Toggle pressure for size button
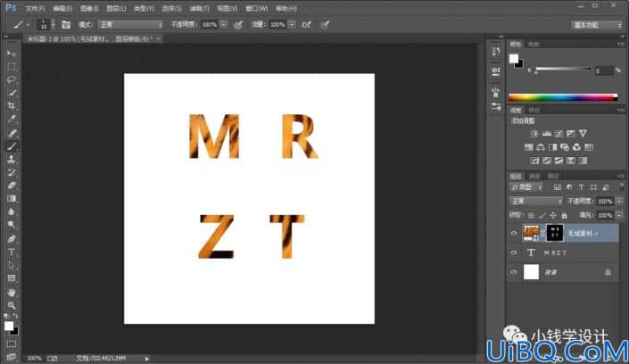Screen dimensions: 629x364 point(326,25)
